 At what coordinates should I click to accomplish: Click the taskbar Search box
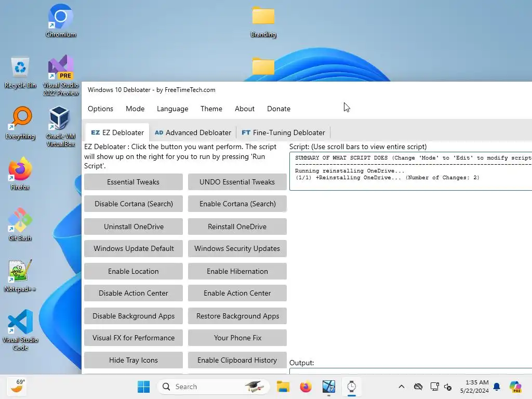coord(214,387)
